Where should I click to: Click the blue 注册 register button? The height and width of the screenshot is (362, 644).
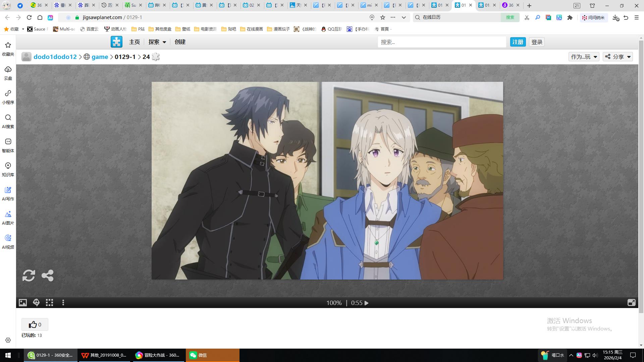pyautogui.click(x=518, y=42)
